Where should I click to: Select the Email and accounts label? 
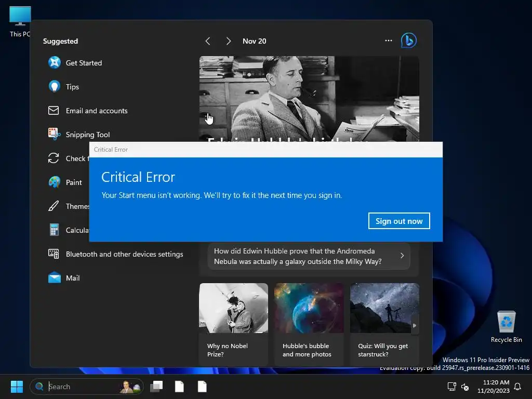(97, 111)
